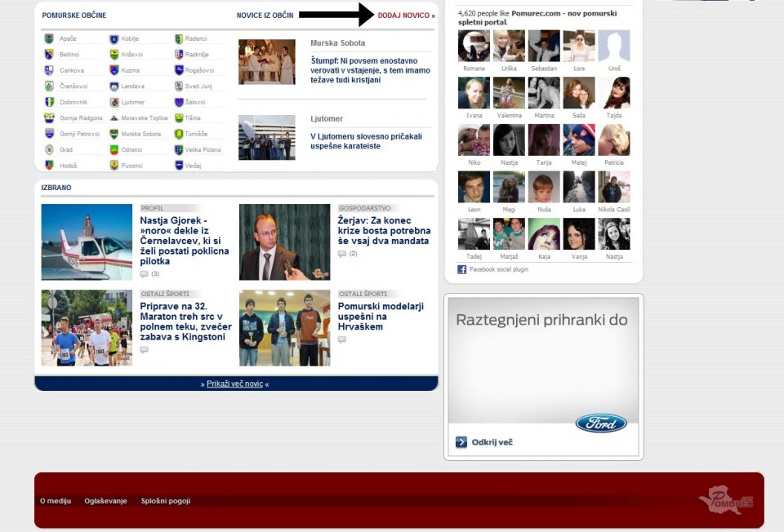
Task: Select the Lendava coat of arms icon
Action: click(114, 86)
